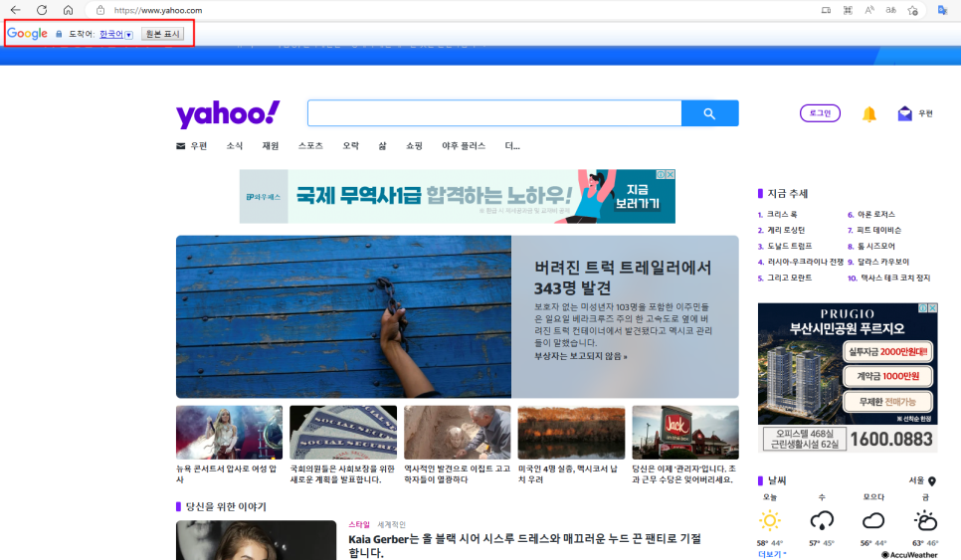Viewport: 961px width, 560px height.
Task: Open the 쇼핑 menu item
Action: click(x=414, y=146)
